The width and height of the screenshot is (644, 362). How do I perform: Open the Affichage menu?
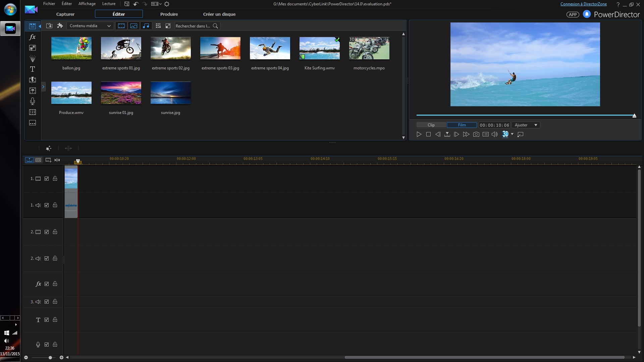click(x=87, y=4)
